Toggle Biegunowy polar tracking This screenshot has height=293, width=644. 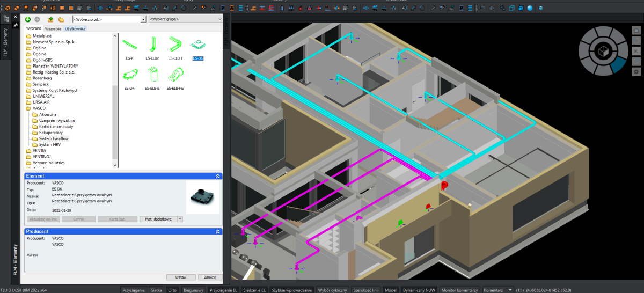193,290
